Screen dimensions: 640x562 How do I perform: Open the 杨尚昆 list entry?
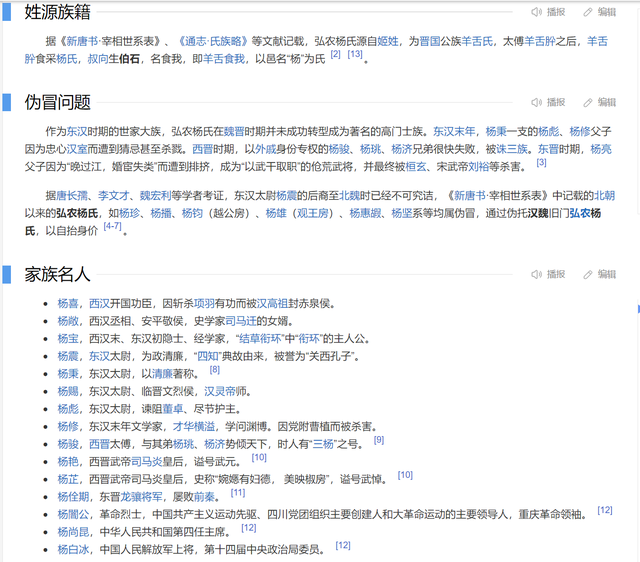pyautogui.click(x=73, y=532)
